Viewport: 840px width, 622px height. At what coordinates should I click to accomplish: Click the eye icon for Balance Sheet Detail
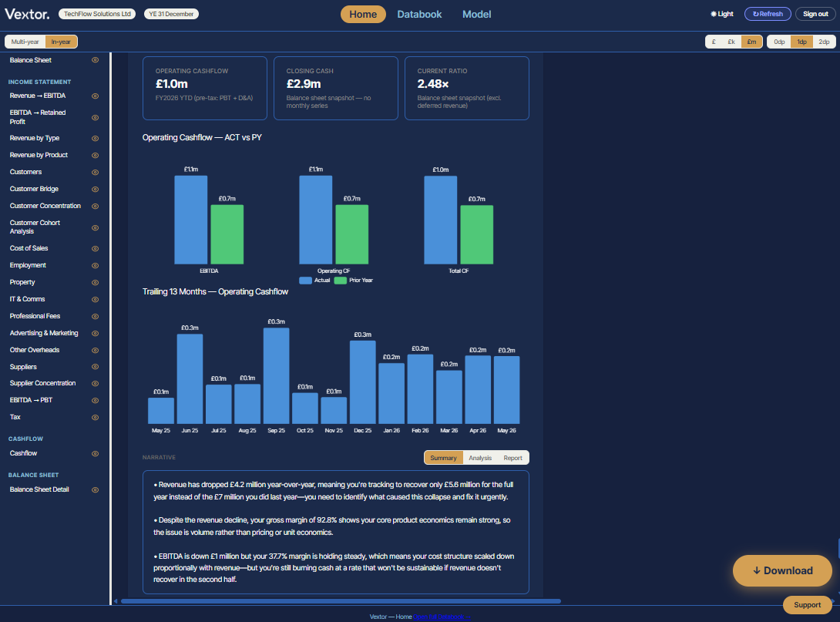[x=95, y=489]
